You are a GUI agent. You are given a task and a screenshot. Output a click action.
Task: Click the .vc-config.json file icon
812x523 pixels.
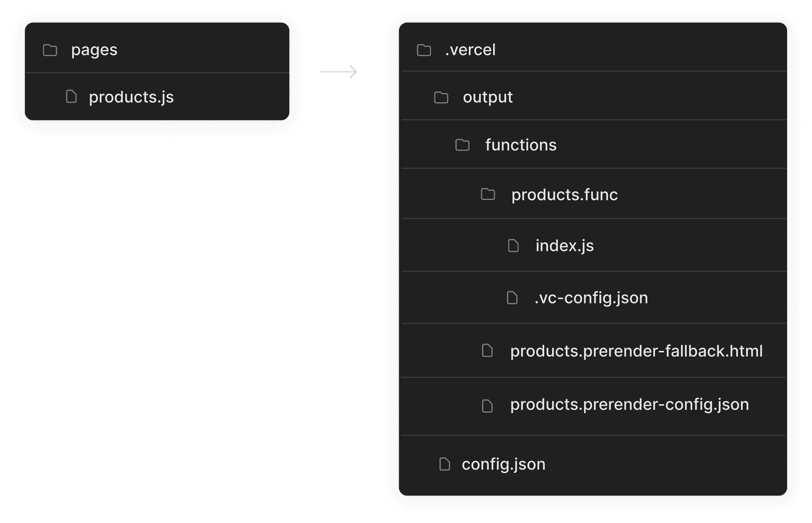(512, 298)
